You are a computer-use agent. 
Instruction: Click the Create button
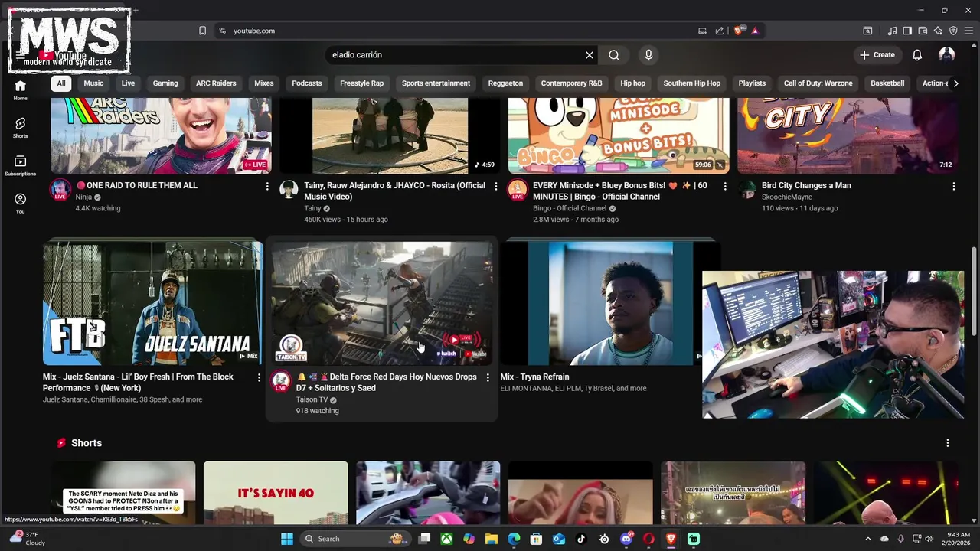[877, 55]
